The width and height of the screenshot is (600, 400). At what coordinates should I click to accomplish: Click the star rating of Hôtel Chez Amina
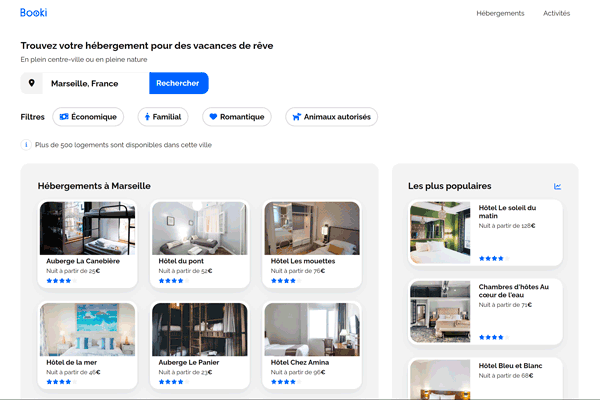coord(286,382)
